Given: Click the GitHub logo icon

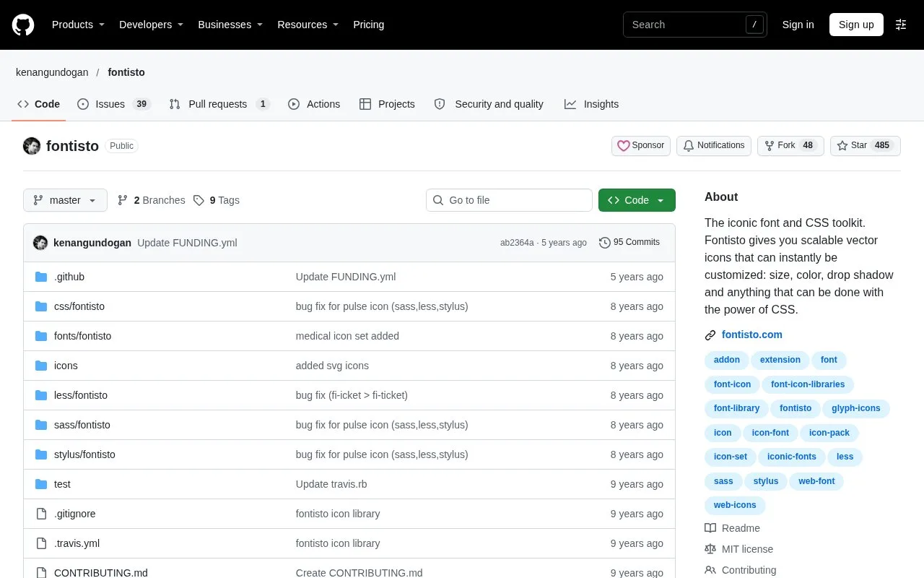Looking at the screenshot, I should [23, 25].
